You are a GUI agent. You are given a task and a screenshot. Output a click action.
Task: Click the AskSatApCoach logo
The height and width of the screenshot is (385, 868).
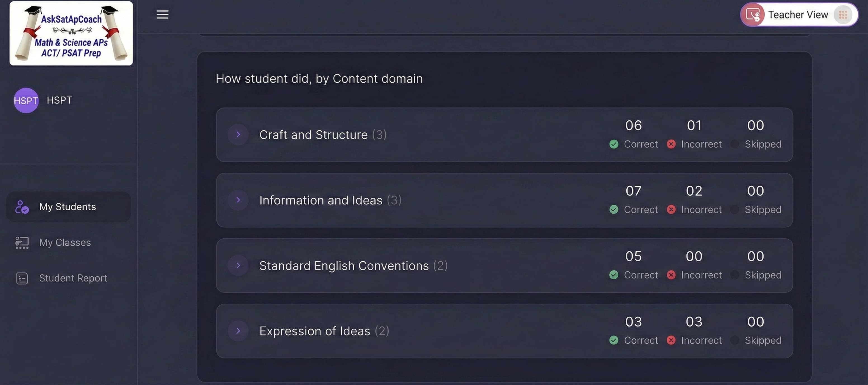[x=71, y=33]
